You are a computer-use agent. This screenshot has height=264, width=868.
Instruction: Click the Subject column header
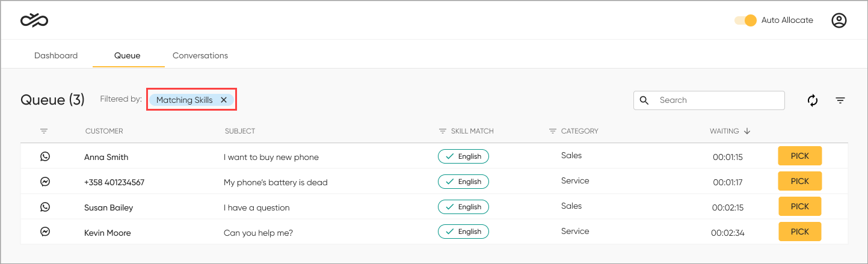point(240,131)
